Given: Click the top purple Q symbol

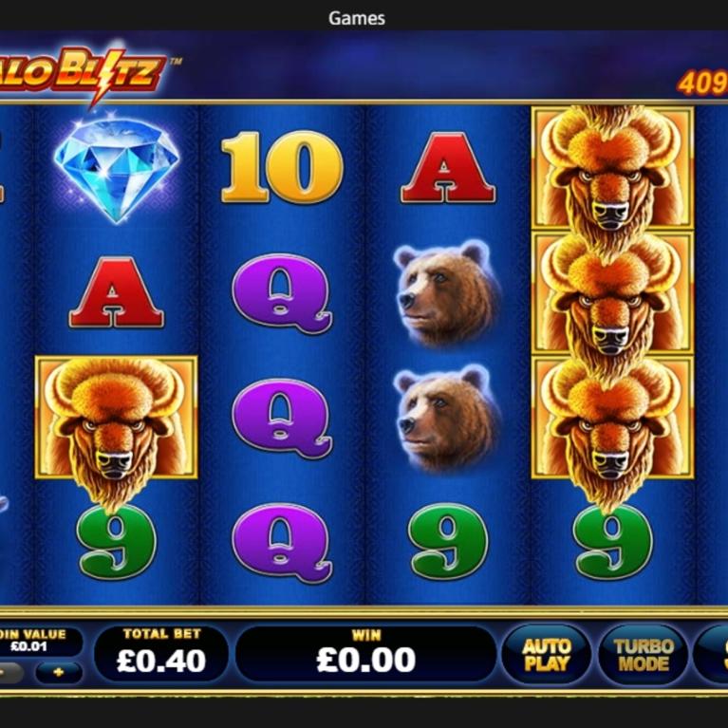Looking at the screenshot, I should (x=282, y=293).
